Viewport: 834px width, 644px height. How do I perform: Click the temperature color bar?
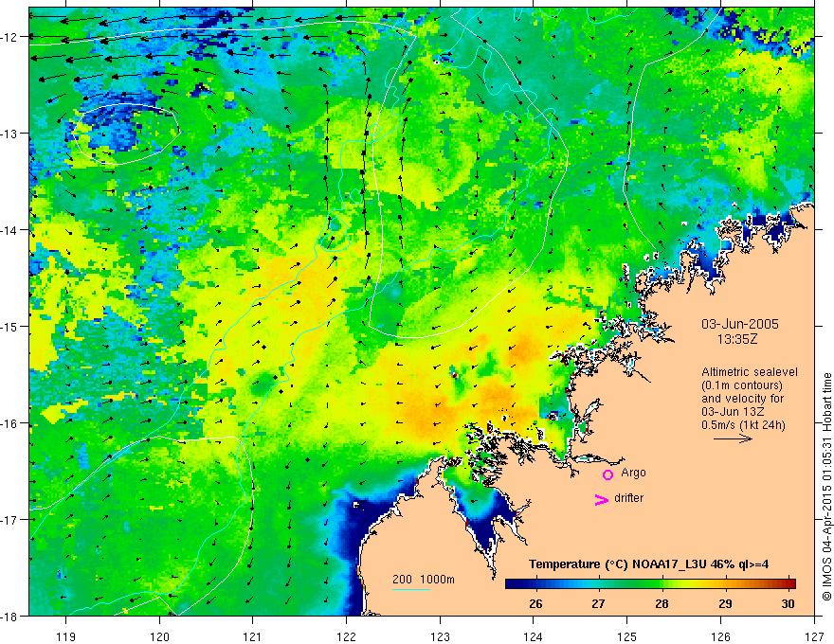[650, 583]
